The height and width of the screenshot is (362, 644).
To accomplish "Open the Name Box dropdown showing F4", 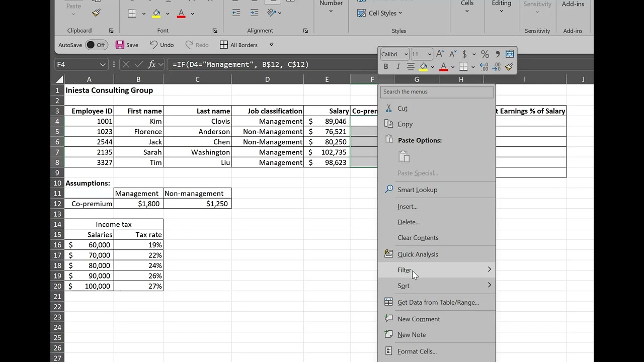I will (103, 64).
